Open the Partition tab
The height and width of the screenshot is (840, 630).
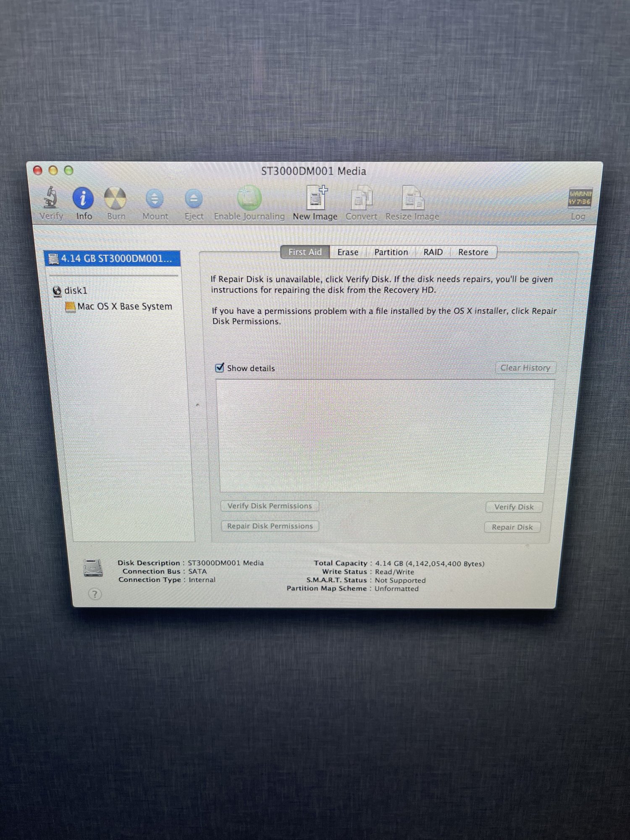click(391, 252)
